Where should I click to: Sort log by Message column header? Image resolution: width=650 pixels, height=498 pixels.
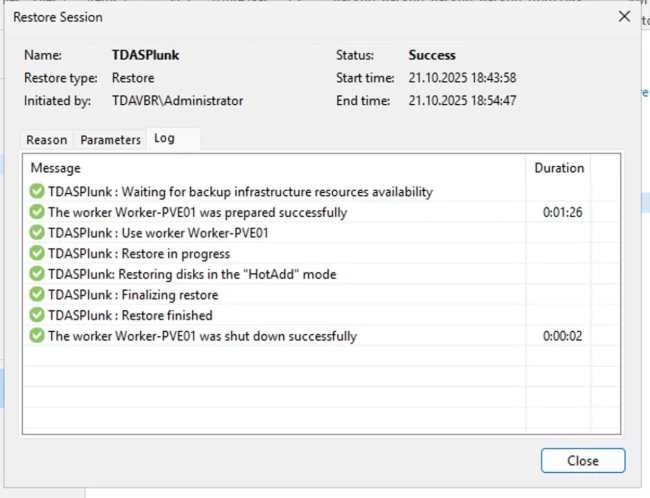(56, 168)
